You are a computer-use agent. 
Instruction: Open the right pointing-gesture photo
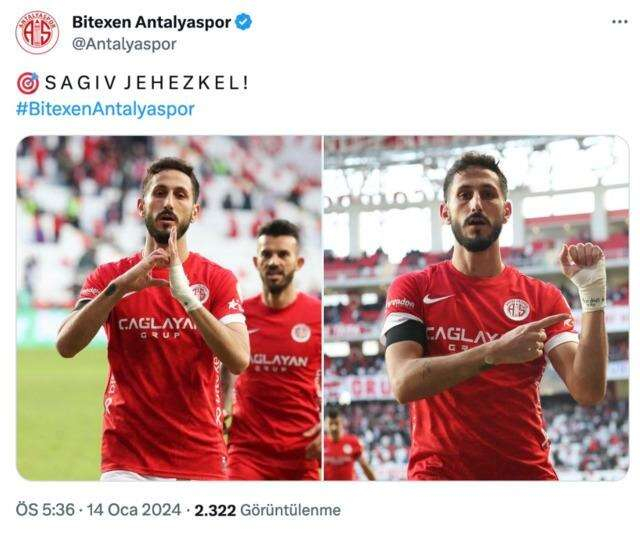pos(477,308)
